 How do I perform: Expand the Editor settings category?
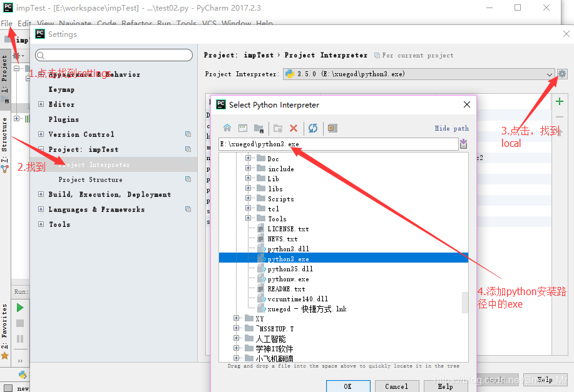(41, 104)
